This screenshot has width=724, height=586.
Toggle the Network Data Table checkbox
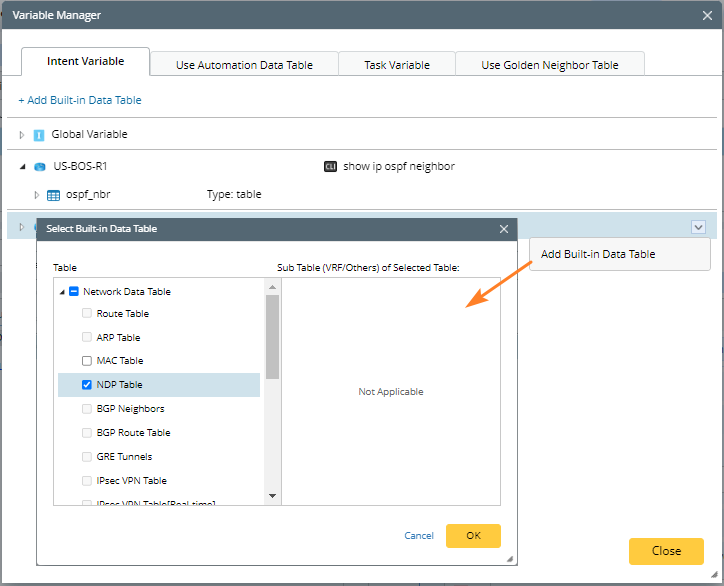[74, 292]
